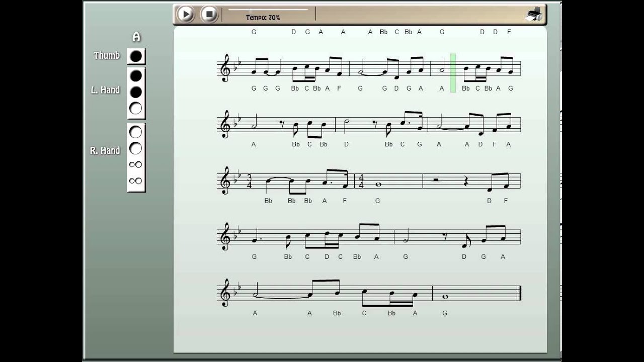The height and width of the screenshot is (362, 644).
Task: Click the 'R. Hand' label
Action: (105, 150)
